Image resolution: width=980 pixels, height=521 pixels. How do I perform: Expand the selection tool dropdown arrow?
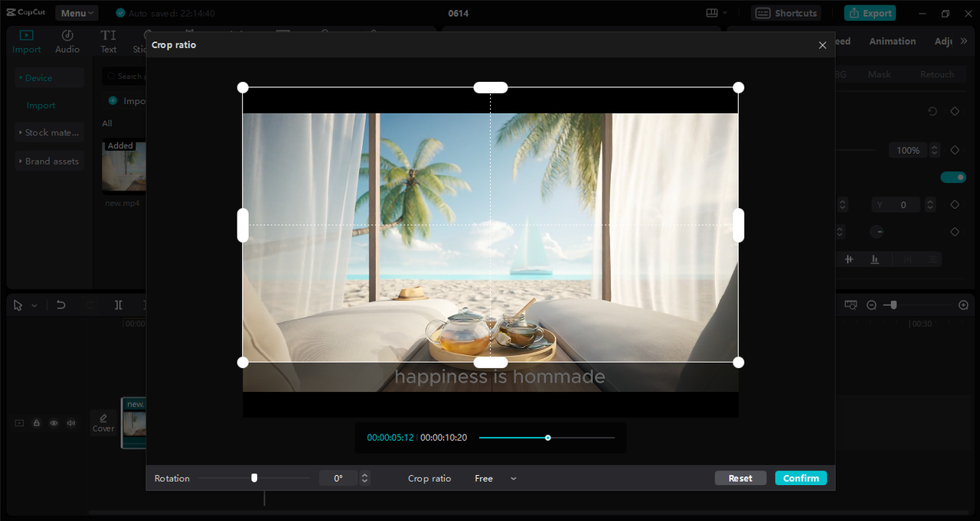(x=33, y=304)
